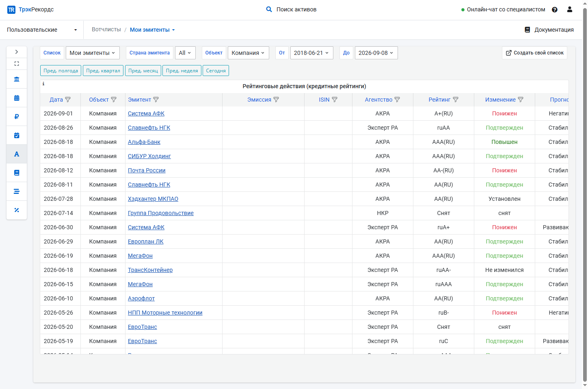Open the stacked lines sidebar icon
Screen dimensions: 588x389
17,191
